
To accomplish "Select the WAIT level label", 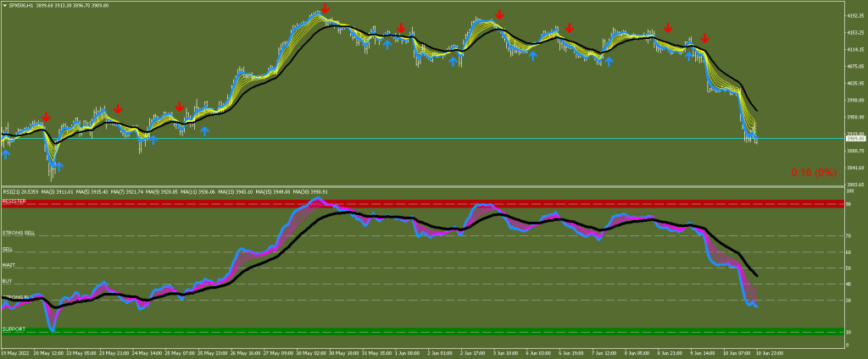I will point(8,265).
